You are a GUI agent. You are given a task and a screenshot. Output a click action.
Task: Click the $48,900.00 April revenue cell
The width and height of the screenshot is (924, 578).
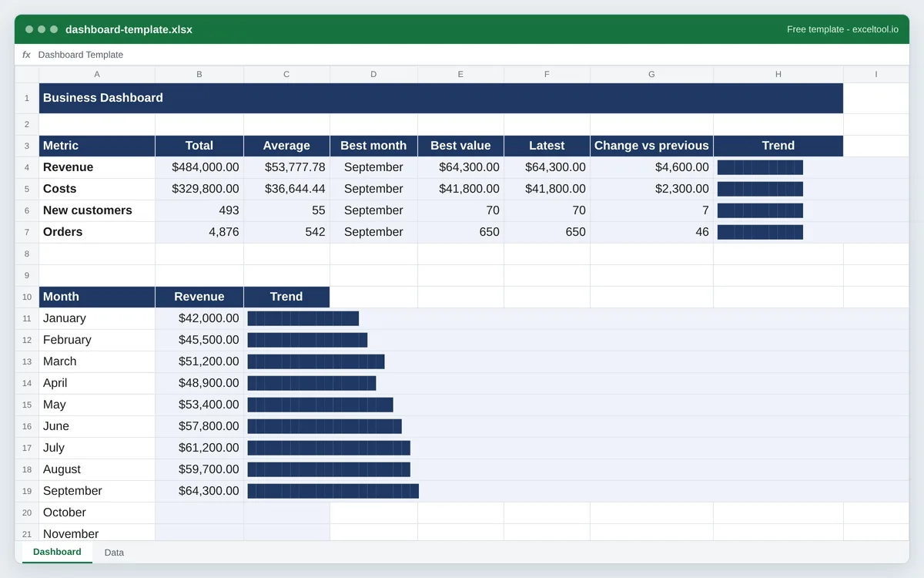(x=199, y=383)
